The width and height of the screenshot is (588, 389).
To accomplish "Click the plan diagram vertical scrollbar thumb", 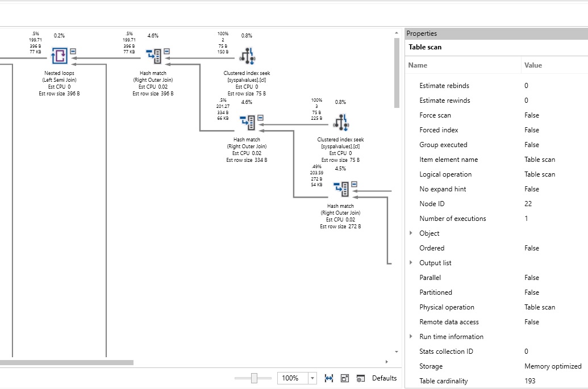I will pyautogui.click(x=397, y=73).
